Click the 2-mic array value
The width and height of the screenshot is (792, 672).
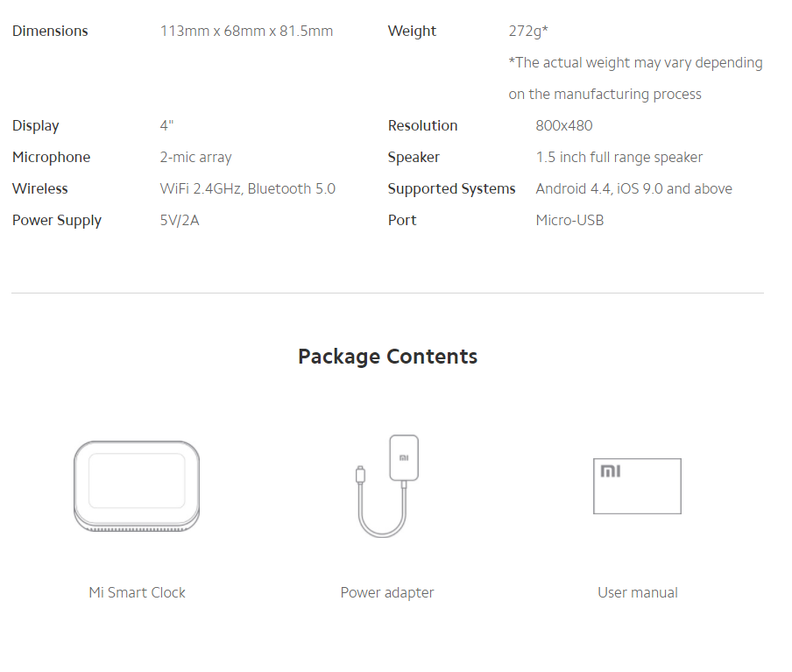coord(195,158)
